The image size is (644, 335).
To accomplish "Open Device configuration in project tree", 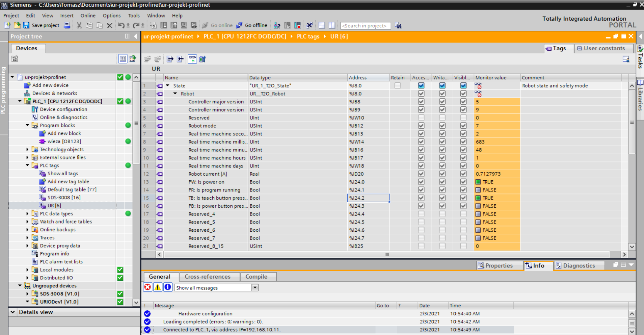I will coord(63,109).
